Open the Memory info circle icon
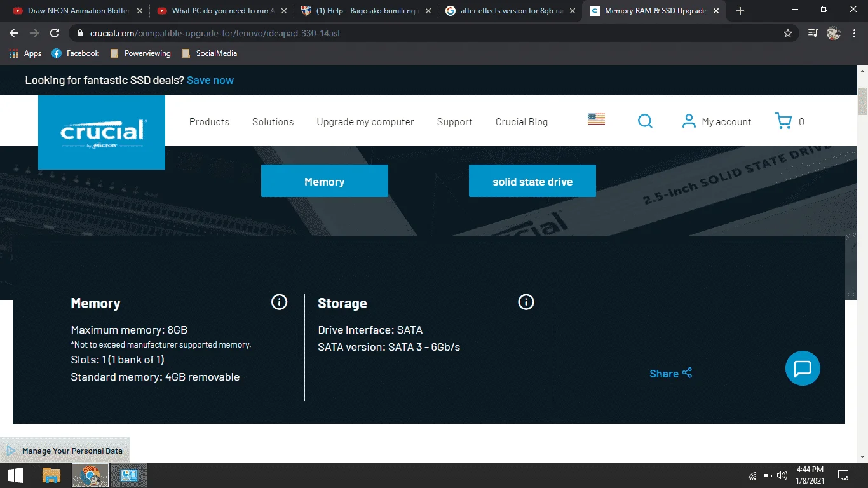This screenshot has height=488, width=868. [279, 302]
